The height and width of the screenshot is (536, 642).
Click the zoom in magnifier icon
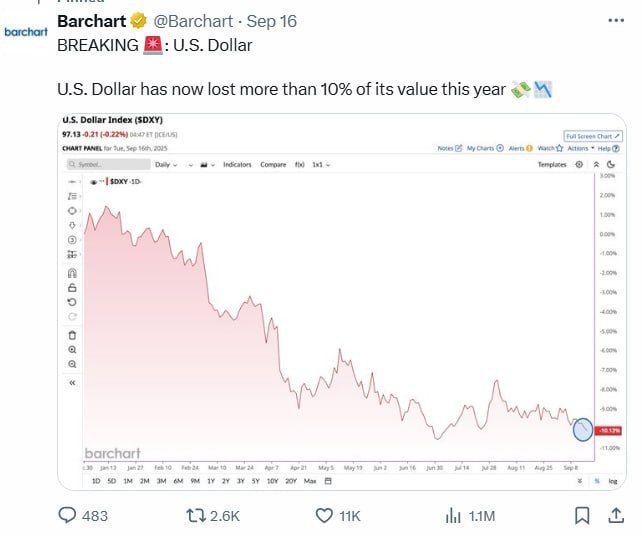tap(72, 350)
